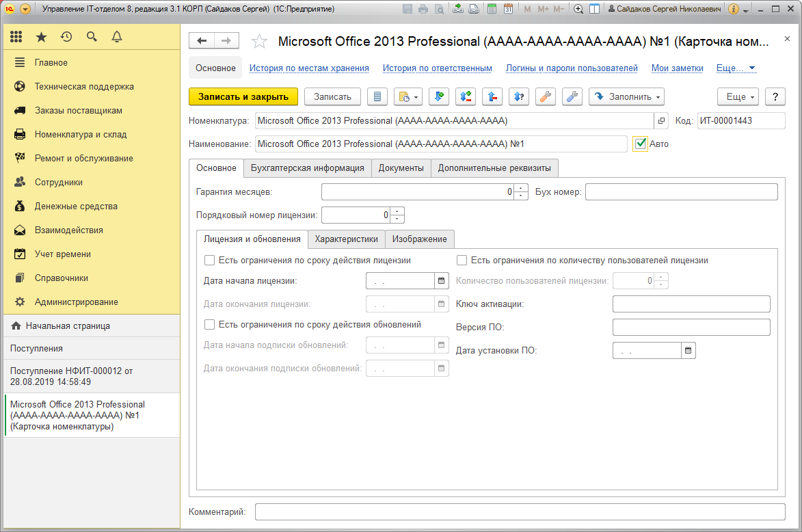Expand dropdown arrow next to info icon
This screenshot has height=532, width=802.
coord(745,10)
